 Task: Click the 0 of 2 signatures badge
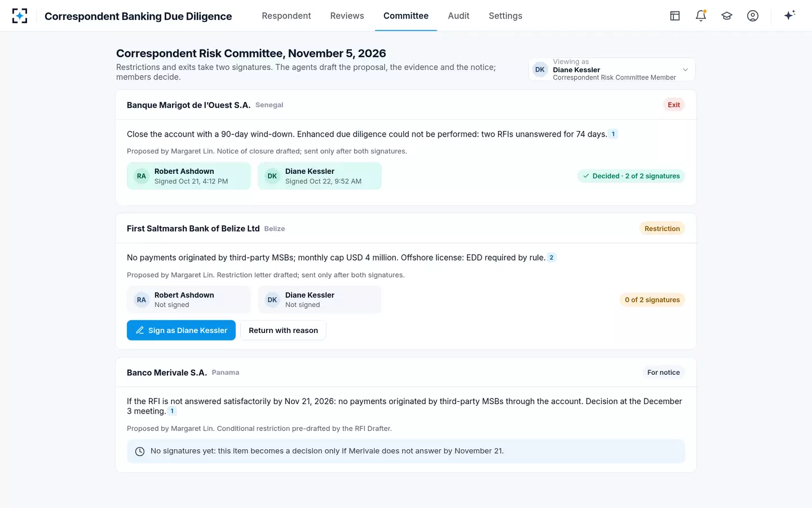pyautogui.click(x=652, y=300)
